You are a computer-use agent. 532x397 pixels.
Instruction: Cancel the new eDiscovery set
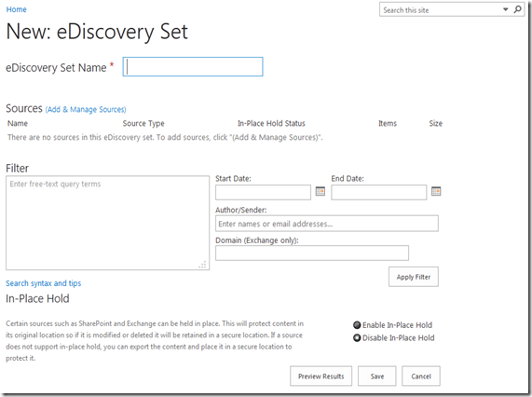pyautogui.click(x=421, y=376)
